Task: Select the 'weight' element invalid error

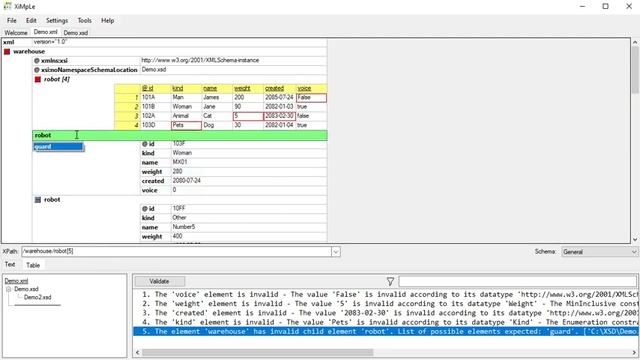Action: pos(385,304)
